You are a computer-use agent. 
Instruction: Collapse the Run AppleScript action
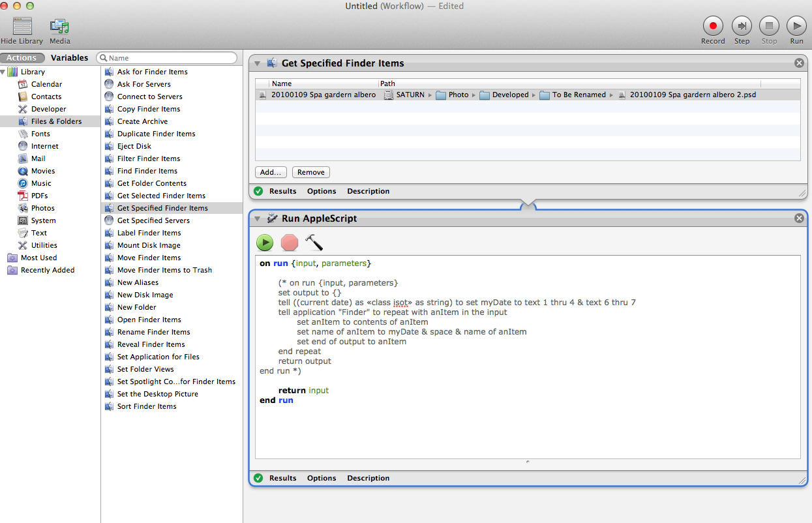click(x=258, y=218)
